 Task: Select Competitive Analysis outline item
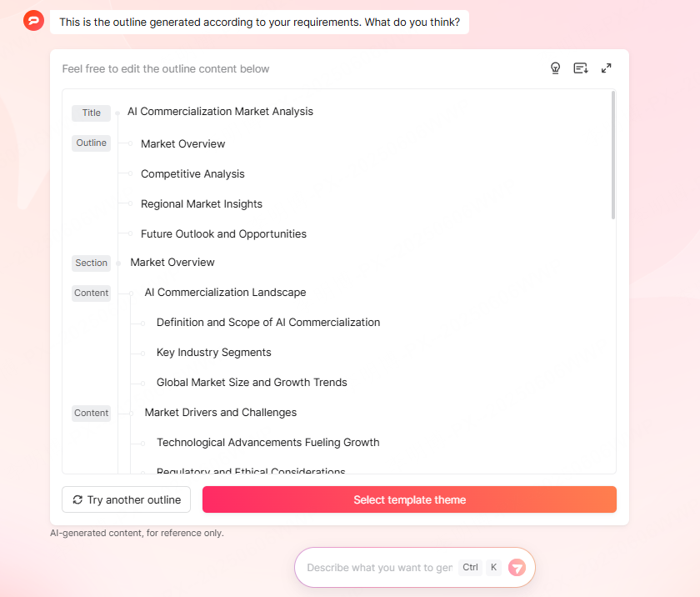pyautogui.click(x=192, y=174)
